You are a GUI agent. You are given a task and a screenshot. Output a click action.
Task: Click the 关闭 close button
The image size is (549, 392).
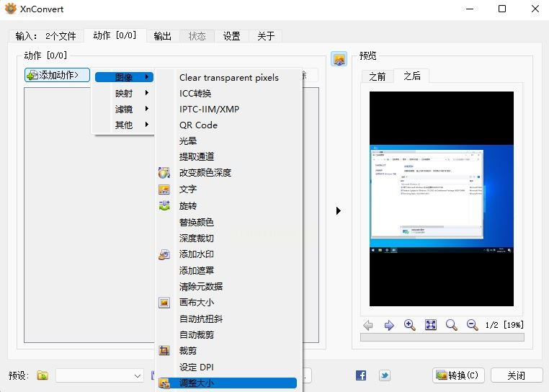pyautogui.click(x=516, y=375)
